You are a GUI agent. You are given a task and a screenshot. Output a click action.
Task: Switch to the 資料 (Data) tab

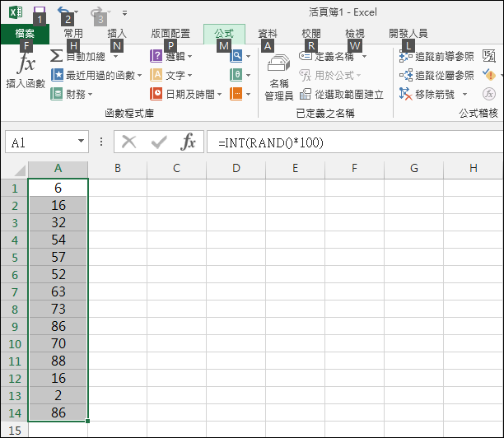tap(268, 34)
